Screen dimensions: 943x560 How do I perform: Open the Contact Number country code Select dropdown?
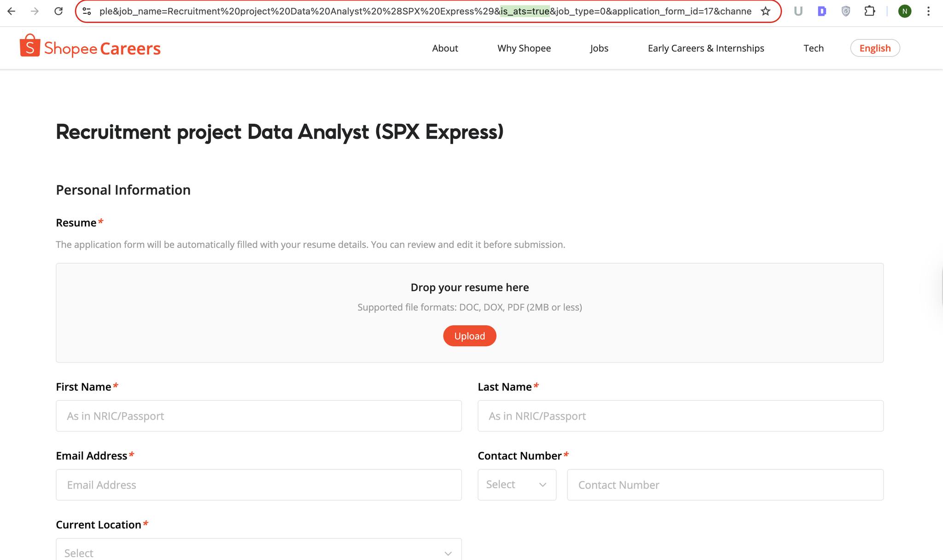point(517,485)
